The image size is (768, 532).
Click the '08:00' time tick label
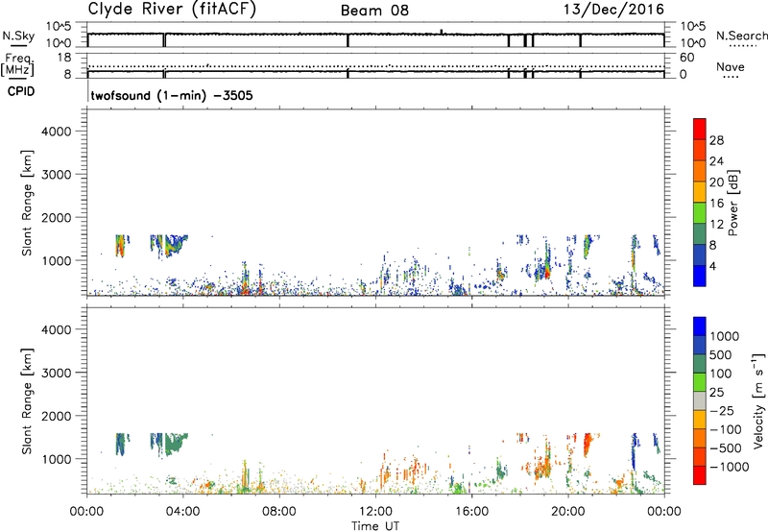pos(279,512)
